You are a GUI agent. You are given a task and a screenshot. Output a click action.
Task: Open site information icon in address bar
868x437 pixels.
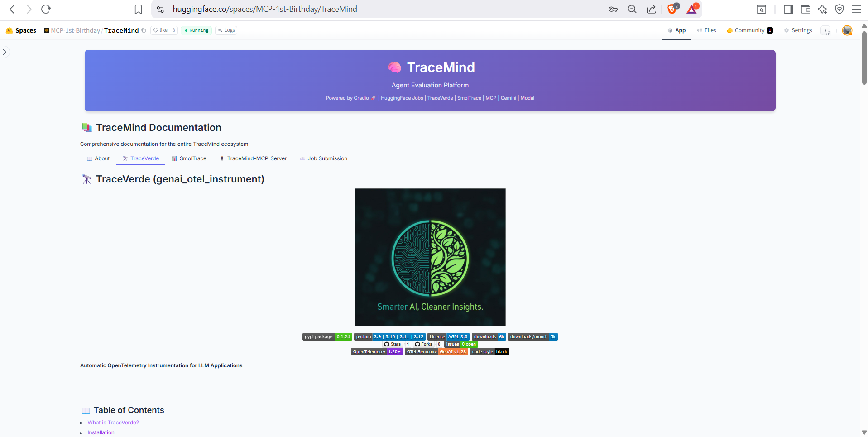click(160, 9)
